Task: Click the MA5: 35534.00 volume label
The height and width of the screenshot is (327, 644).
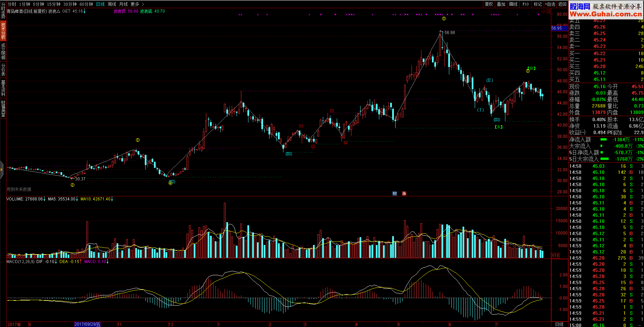Action: click(62, 199)
